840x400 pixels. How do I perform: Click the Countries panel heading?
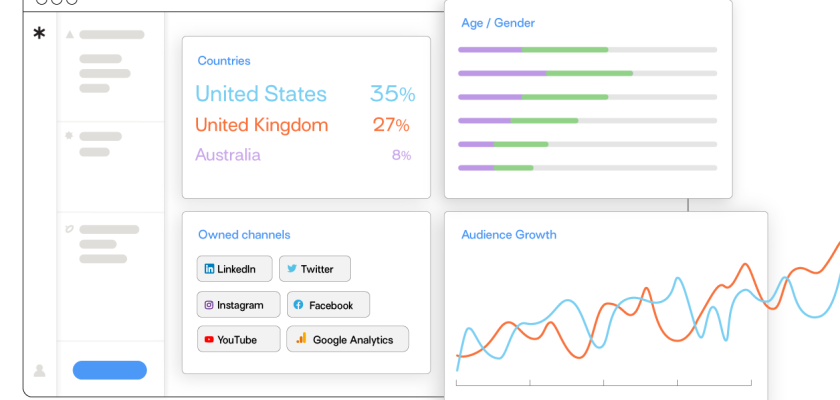click(x=224, y=61)
